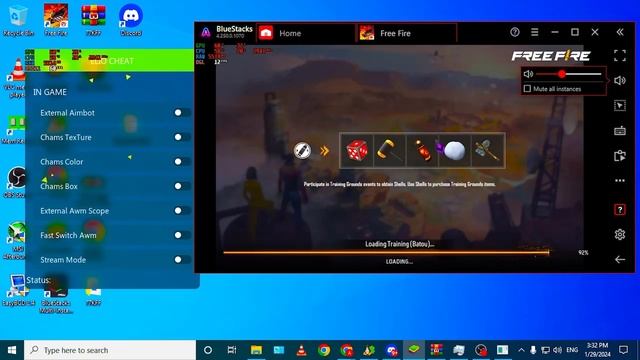Enable Chams TexTure switch
Screen dimensions: 640x360
click(182, 137)
